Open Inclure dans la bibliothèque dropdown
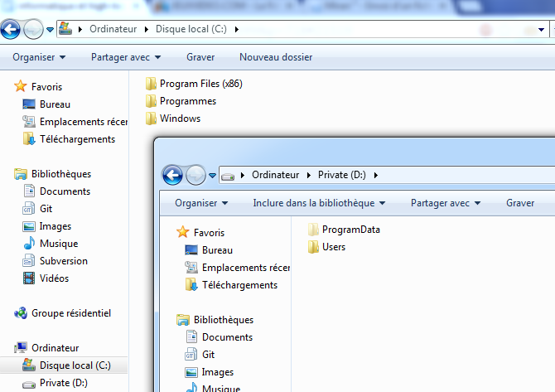This screenshot has width=555, height=392. click(319, 203)
